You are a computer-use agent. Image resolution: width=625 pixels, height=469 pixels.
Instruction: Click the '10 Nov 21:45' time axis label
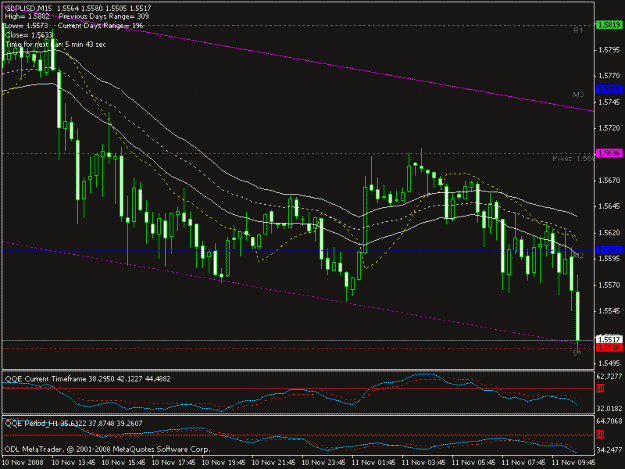274,463
